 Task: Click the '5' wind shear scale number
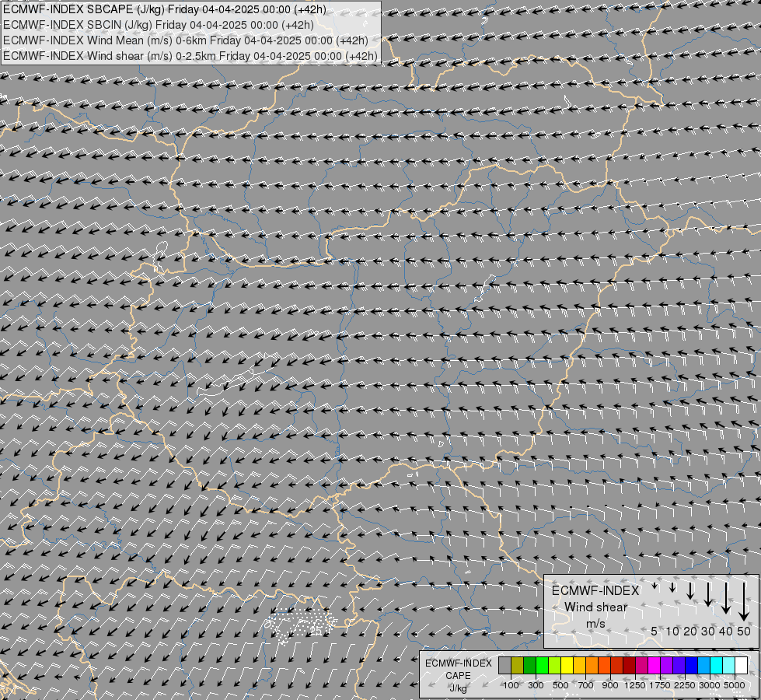click(655, 631)
